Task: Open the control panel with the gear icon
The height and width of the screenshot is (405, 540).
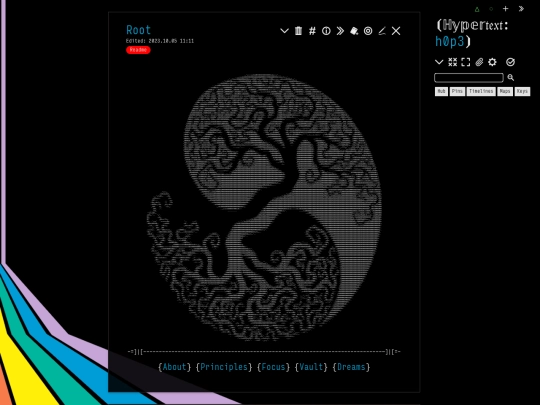Action: [x=492, y=62]
